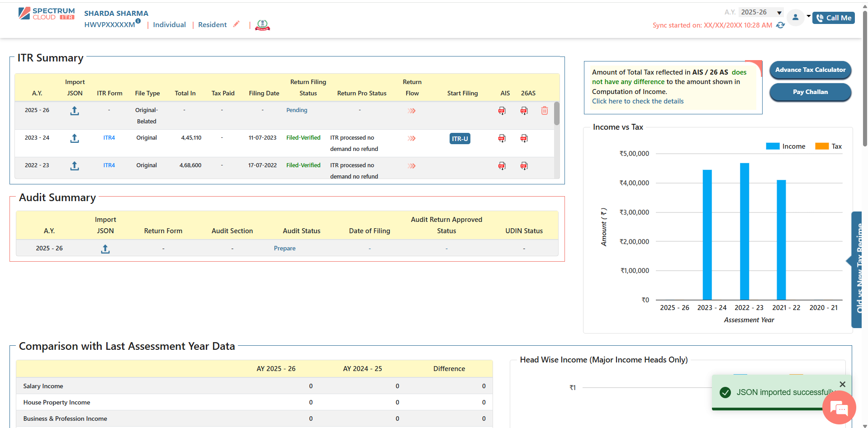Click ITR-U button for 2023-24
Image resolution: width=868 pixels, height=428 pixels.
[x=460, y=139]
